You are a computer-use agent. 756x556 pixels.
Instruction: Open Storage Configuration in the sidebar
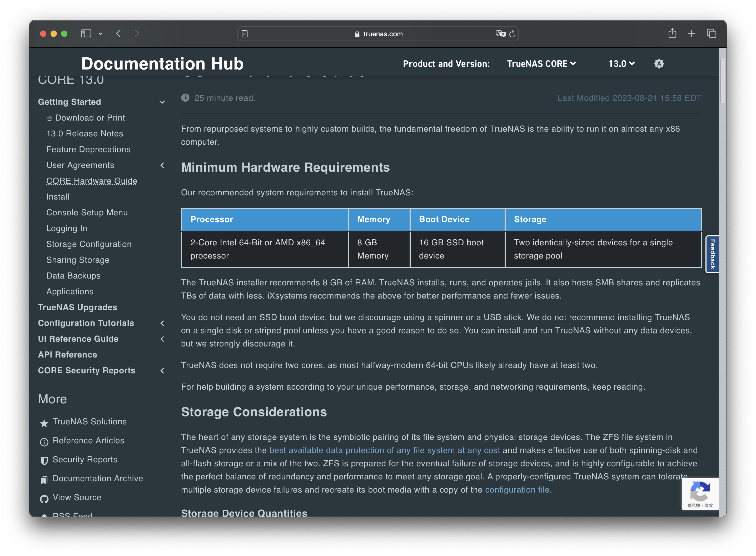(x=89, y=244)
